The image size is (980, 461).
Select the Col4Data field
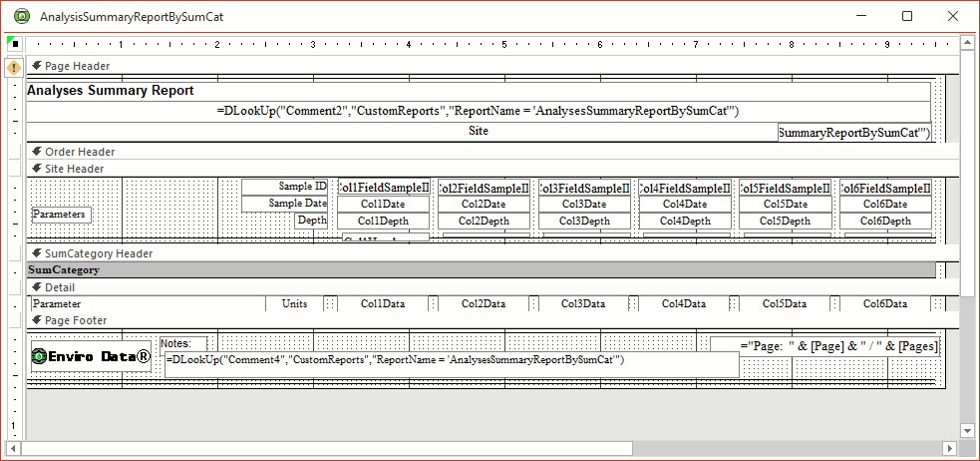tap(684, 304)
